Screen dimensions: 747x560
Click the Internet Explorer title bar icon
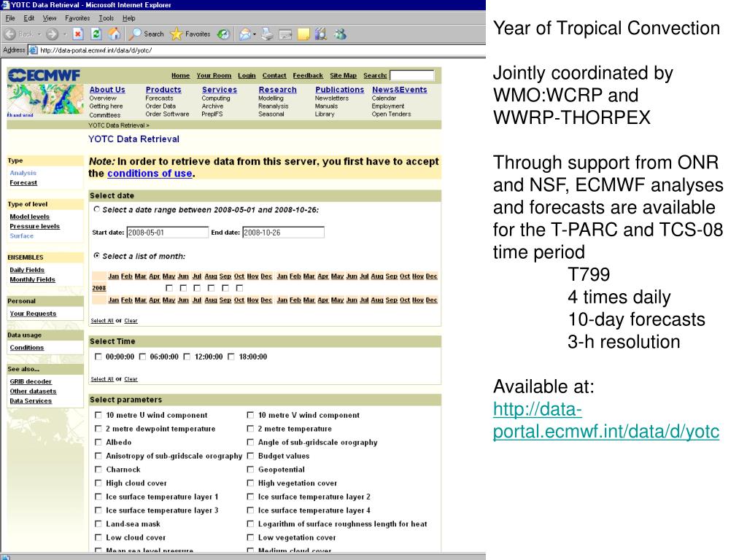[x=5, y=5]
